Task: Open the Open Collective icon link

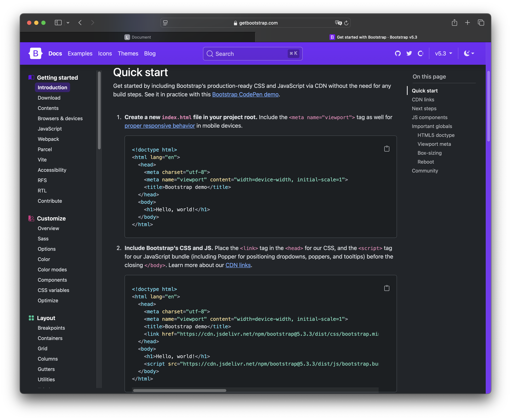Action: pos(420,54)
